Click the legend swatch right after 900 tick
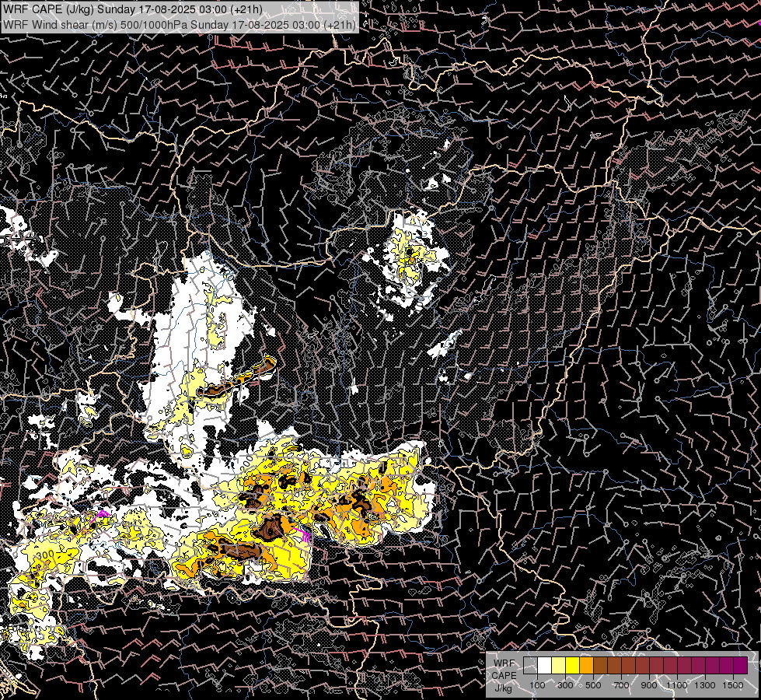761x700 pixels. click(657, 665)
